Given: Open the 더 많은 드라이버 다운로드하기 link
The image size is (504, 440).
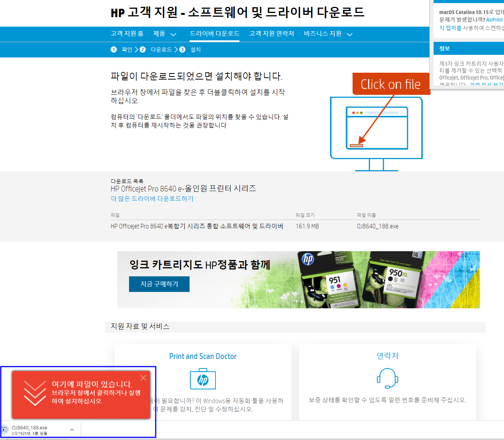Looking at the screenshot, I should 152,199.
